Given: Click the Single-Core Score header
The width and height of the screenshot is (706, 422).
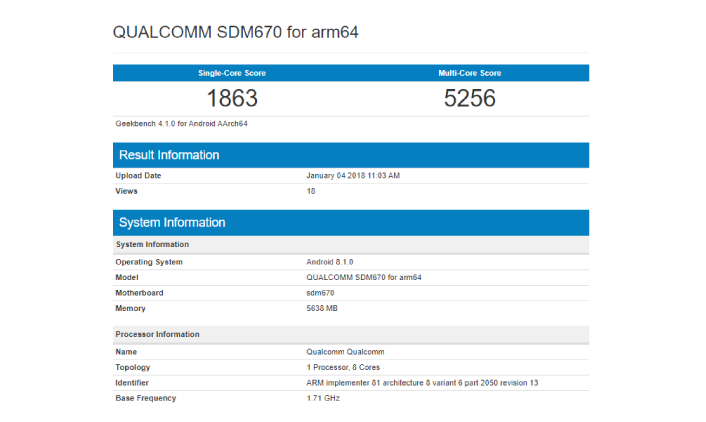Looking at the screenshot, I should (232, 73).
